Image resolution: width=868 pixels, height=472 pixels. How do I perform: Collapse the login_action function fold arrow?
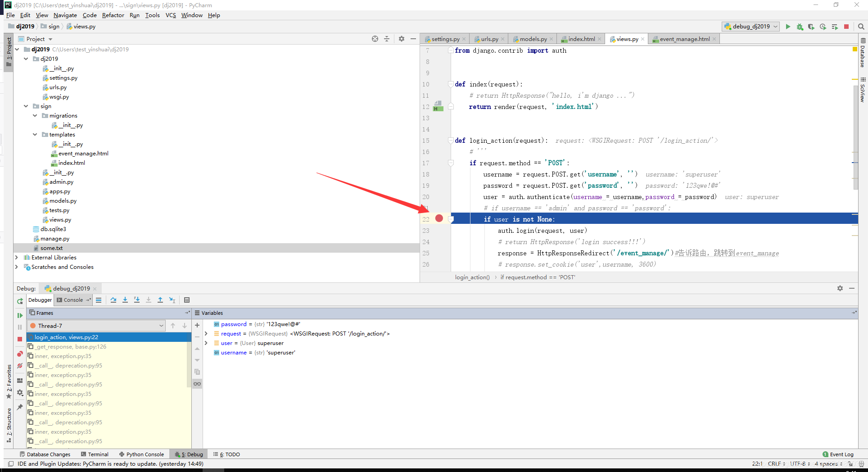tap(450, 140)
